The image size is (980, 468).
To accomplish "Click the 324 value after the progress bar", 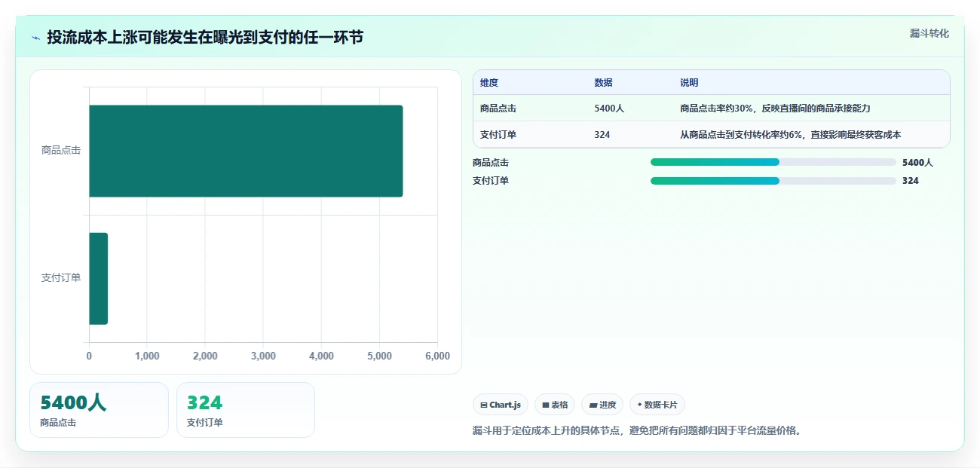I will (911, 181).
